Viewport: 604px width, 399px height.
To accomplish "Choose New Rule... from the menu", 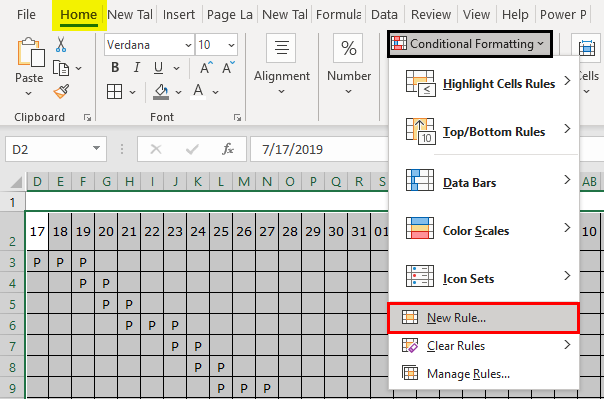I will (x=483, y=318).
